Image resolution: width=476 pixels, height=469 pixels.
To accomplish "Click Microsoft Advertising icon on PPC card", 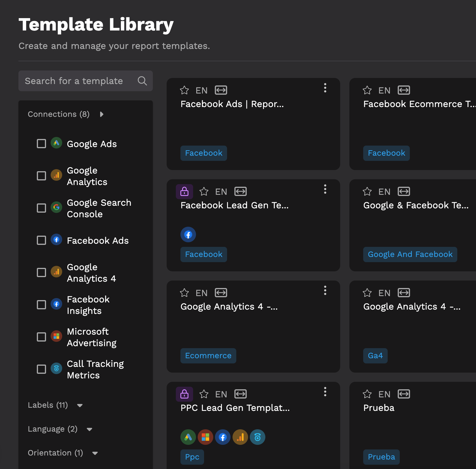I will tap(205, 437).
